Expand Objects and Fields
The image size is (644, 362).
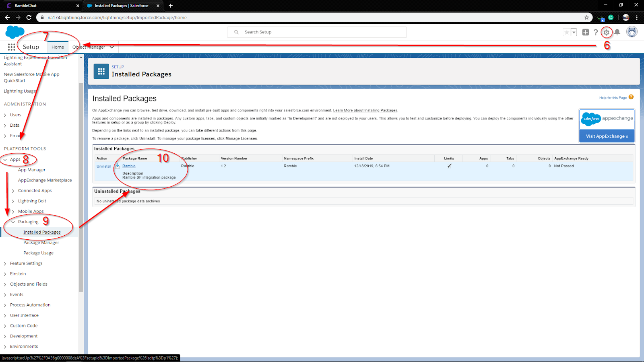5,284
